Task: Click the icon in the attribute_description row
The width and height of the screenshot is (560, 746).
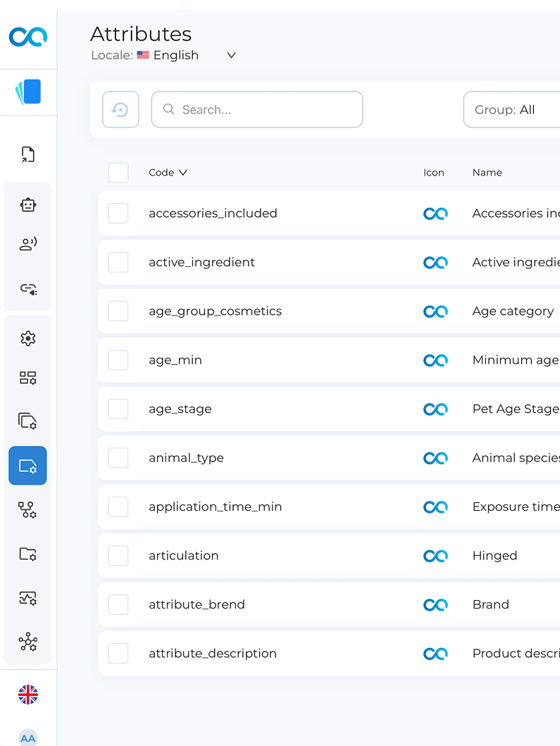Action: click(x=435, y=654)
